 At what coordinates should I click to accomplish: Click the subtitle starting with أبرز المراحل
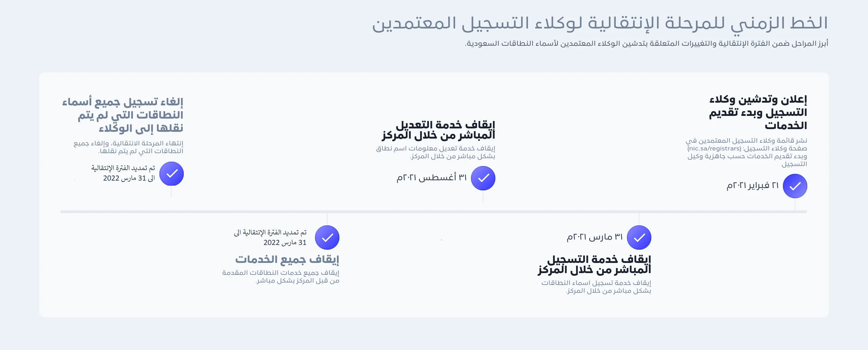[646, 44]
